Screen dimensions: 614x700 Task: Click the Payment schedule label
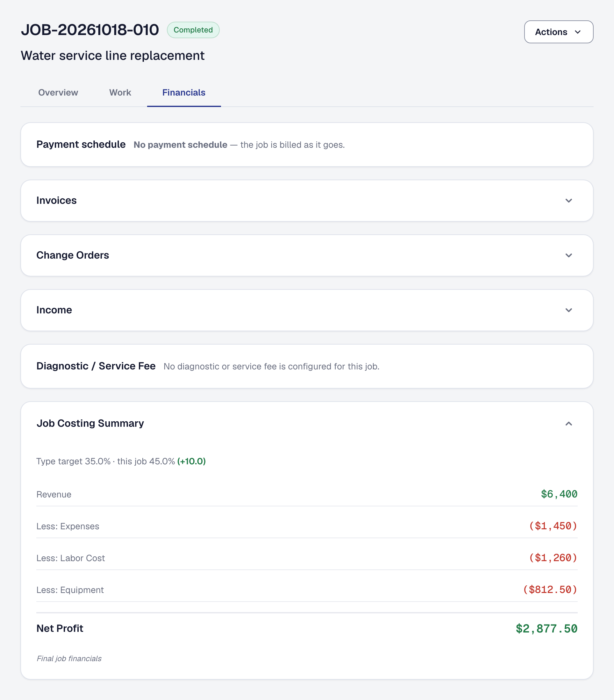tap(81, 145)
